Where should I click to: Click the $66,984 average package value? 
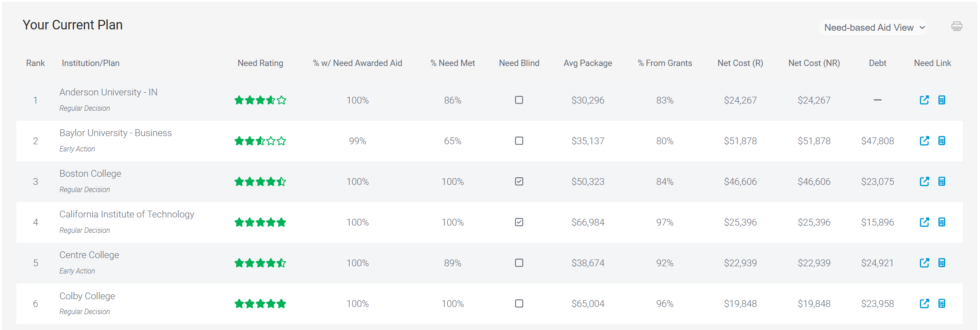[x=588, y=222]
